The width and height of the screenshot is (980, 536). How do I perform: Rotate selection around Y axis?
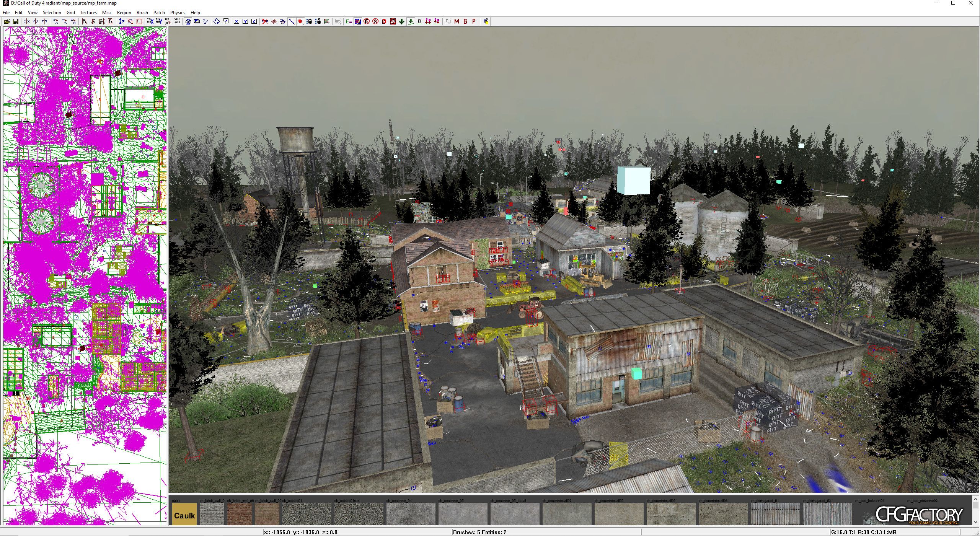pyautogui.click(x=64, y=21)
